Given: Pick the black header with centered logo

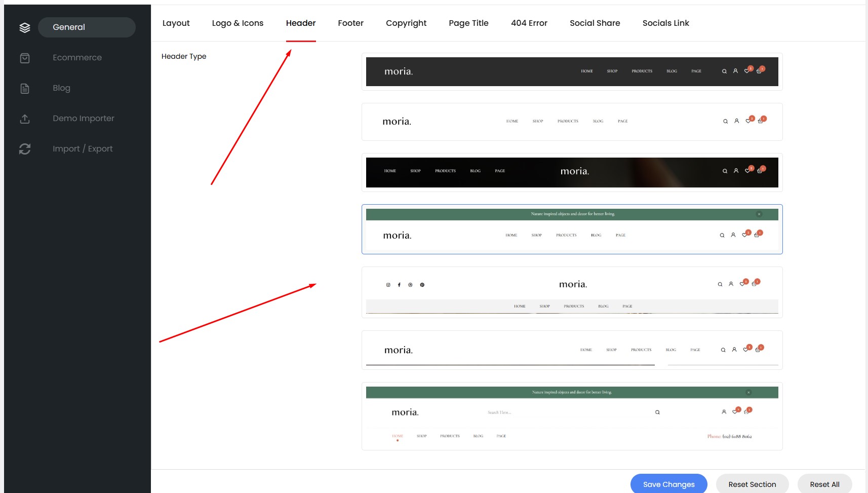Looking at the screenshot, I should 572,172.
